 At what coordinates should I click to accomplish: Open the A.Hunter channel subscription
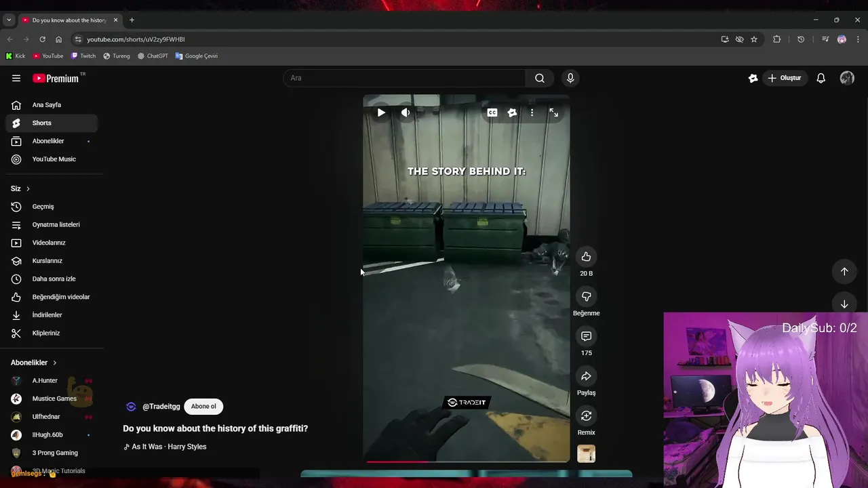pyautogui.click(x=52, y=381)
